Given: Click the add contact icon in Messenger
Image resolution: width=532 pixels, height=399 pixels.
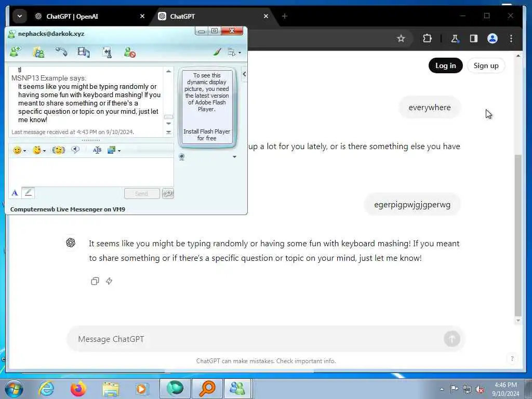Looking at the screenshot, I should pyautogui.click(x=15, y=52).
